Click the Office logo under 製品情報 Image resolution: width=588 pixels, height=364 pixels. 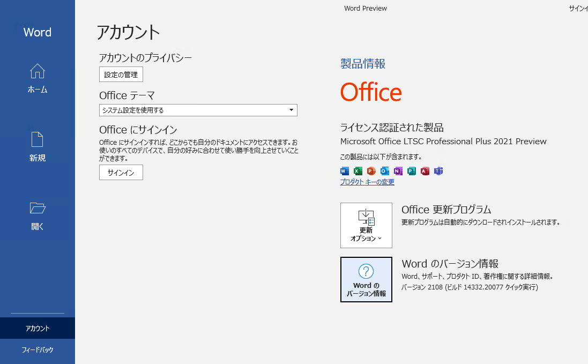(x=371, y=92)
